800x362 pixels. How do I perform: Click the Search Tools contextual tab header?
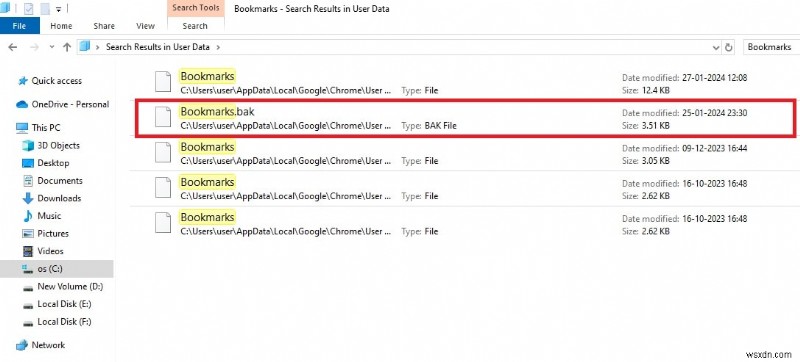pos(196,8)
